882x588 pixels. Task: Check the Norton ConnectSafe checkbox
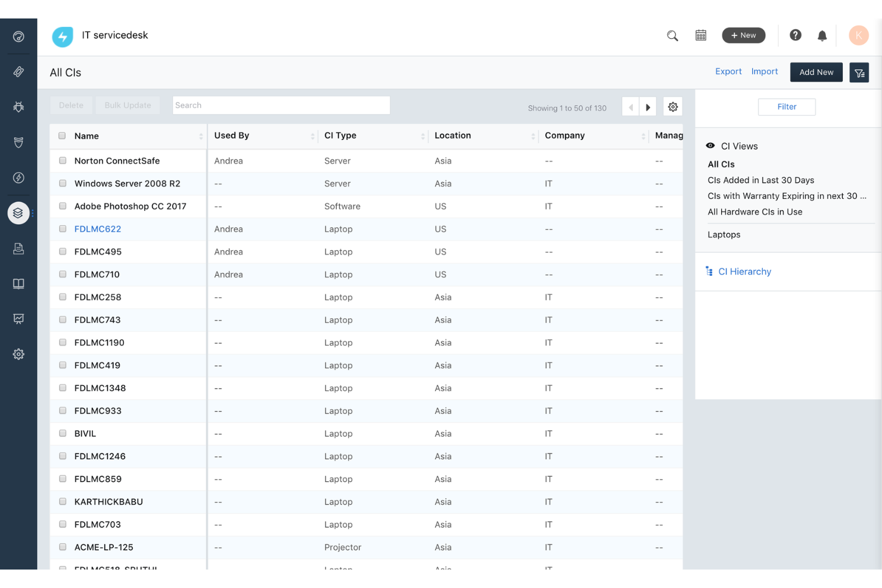[x=62, y=160]
